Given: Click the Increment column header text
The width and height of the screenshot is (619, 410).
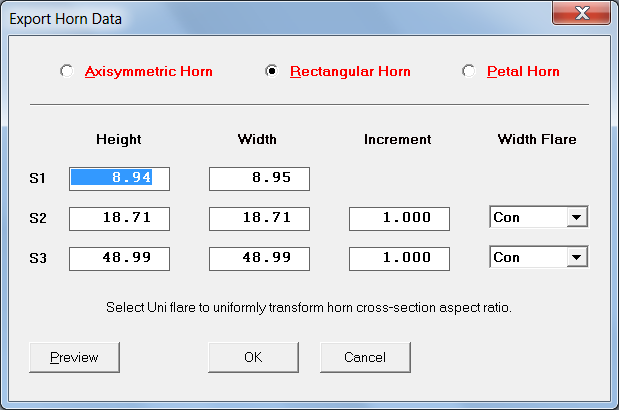Looking at the screenshot, I should click(398, 139).
